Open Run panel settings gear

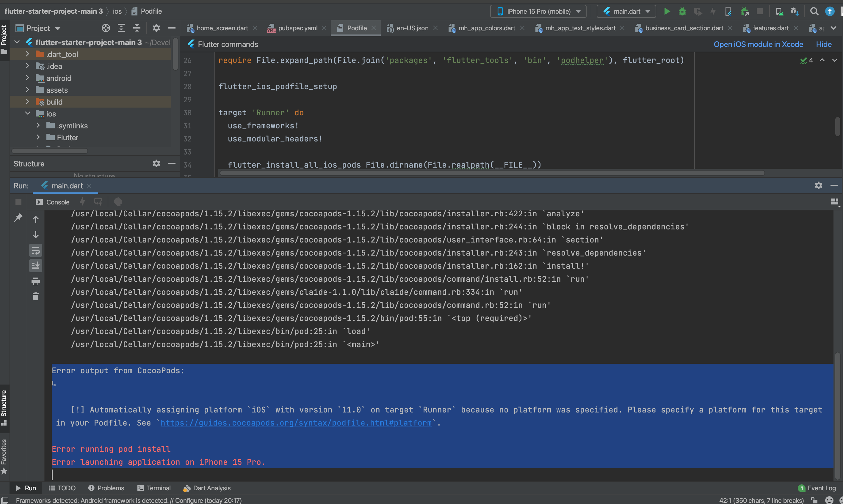click(818, 185)
